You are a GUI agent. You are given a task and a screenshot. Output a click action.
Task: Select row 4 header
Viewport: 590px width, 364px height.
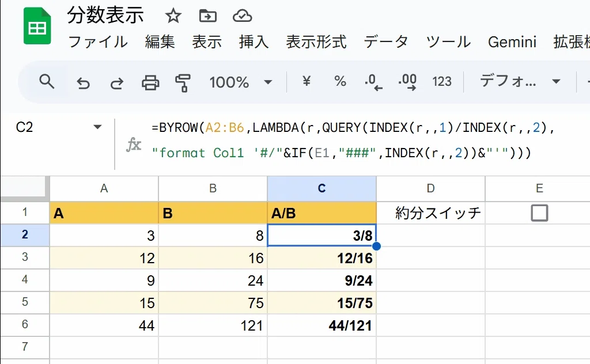click(x=25, y=280)
